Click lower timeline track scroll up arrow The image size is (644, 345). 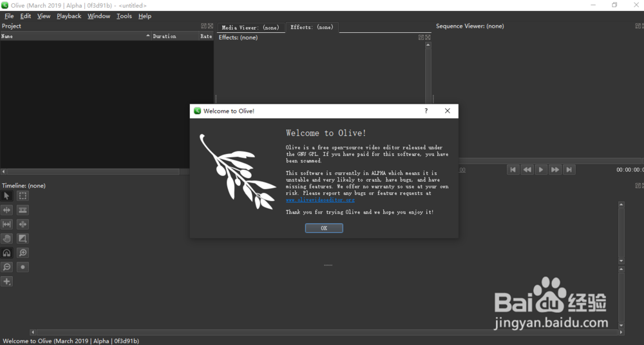coord(621,269)
